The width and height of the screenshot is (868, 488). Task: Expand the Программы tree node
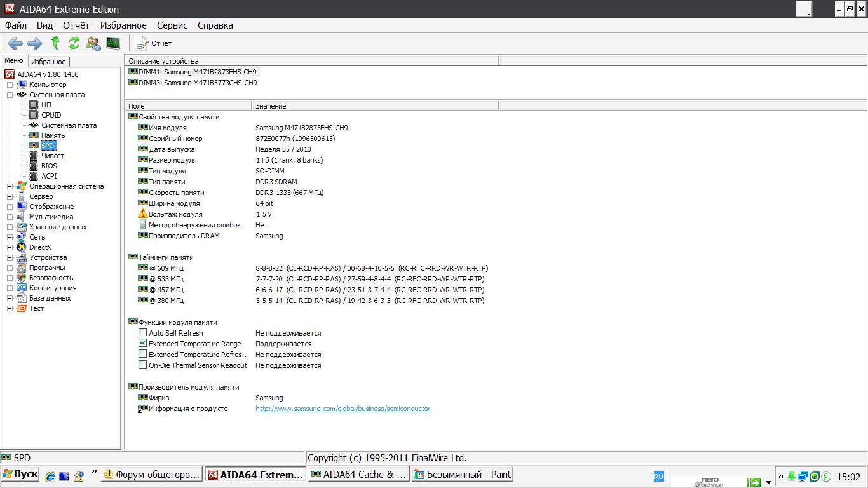pos(10,268)
